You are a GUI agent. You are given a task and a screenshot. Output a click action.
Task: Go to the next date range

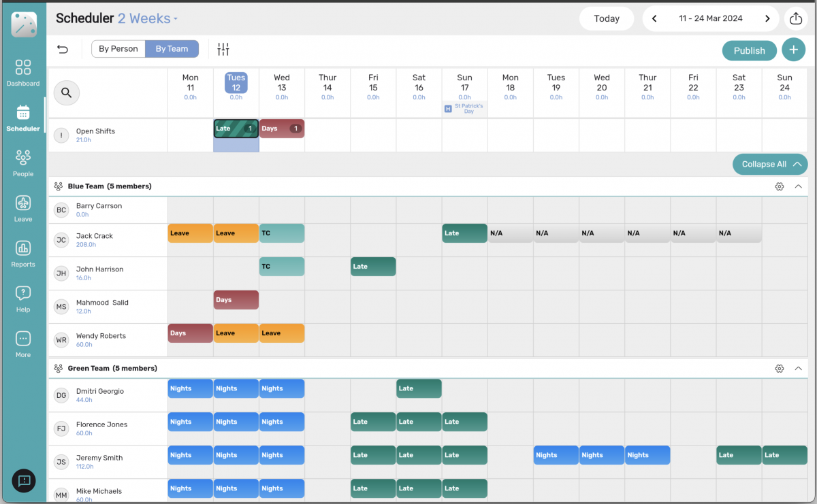point(767,19)
